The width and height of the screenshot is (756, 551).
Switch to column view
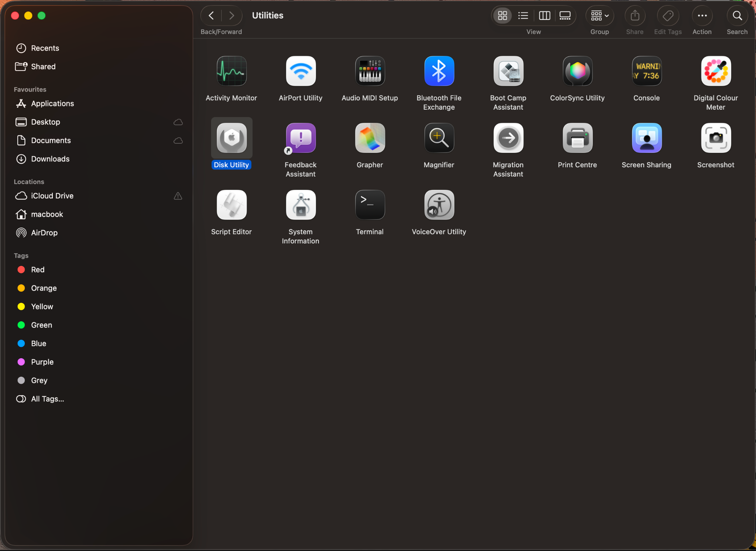544,16
